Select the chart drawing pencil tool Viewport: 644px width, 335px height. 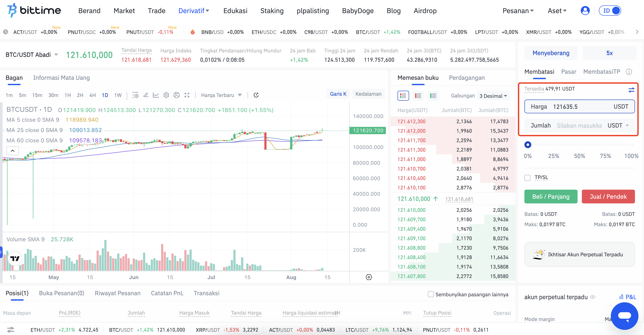[146, 95]
